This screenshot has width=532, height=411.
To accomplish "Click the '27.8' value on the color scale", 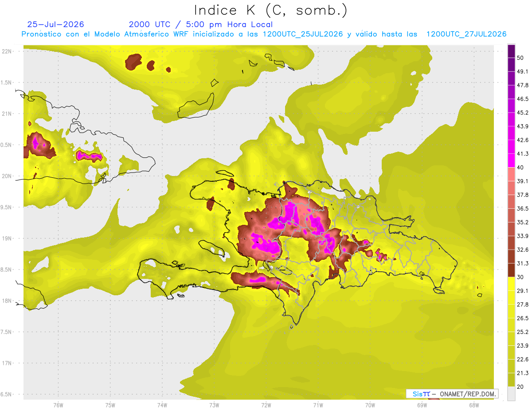I will point(523,305).
